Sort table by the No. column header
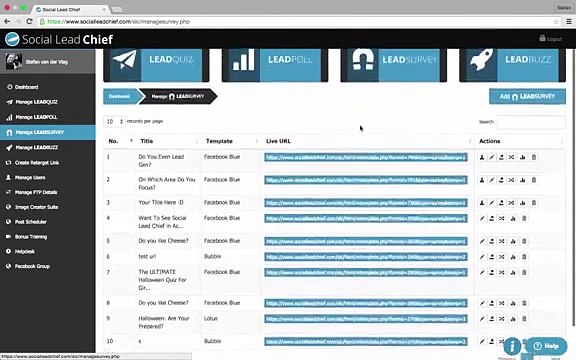This screenshot has height=360, width=576. [x=120, y=141]
